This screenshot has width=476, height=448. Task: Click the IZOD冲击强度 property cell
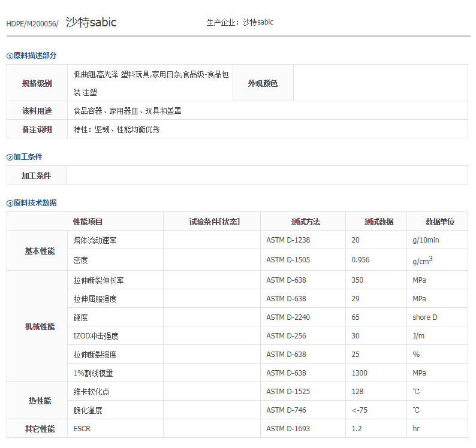tap(115, 336)
